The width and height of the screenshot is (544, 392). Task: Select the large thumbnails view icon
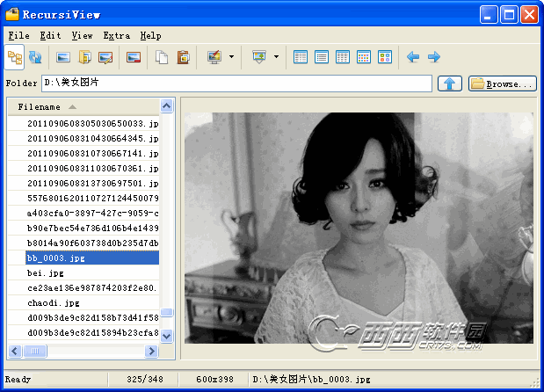(385, 57)
